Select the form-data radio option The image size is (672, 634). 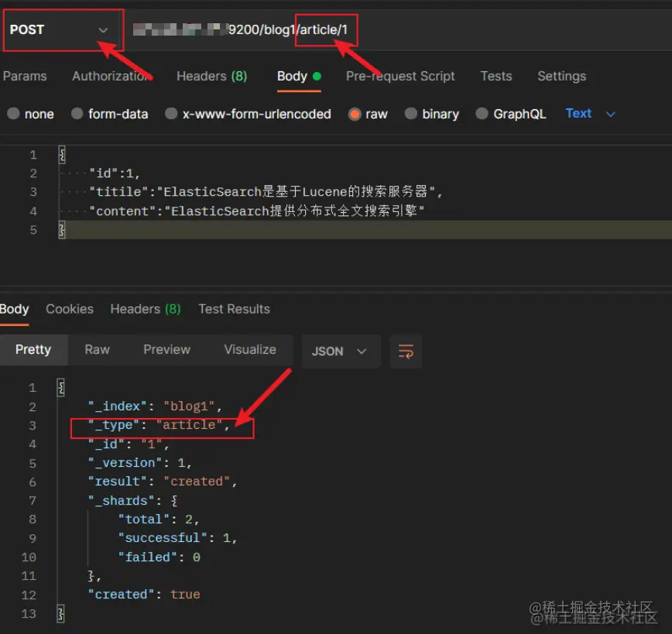77,114
